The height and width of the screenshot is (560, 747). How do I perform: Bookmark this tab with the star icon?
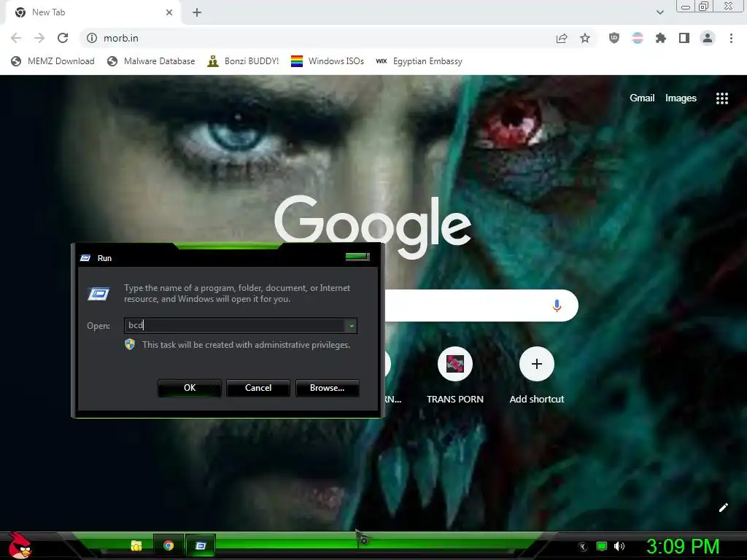coord(585,38)
